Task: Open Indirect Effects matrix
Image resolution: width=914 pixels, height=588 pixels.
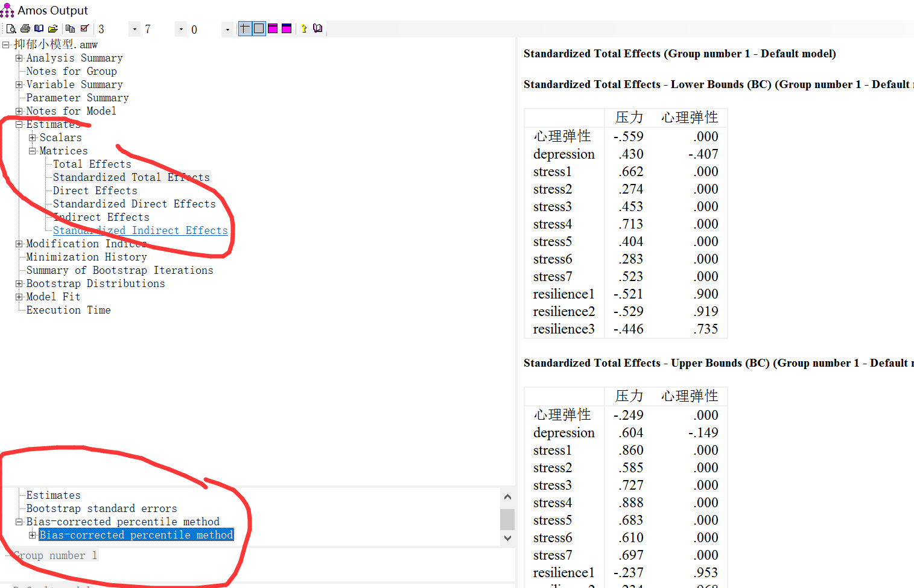Action: pos(101,217)
